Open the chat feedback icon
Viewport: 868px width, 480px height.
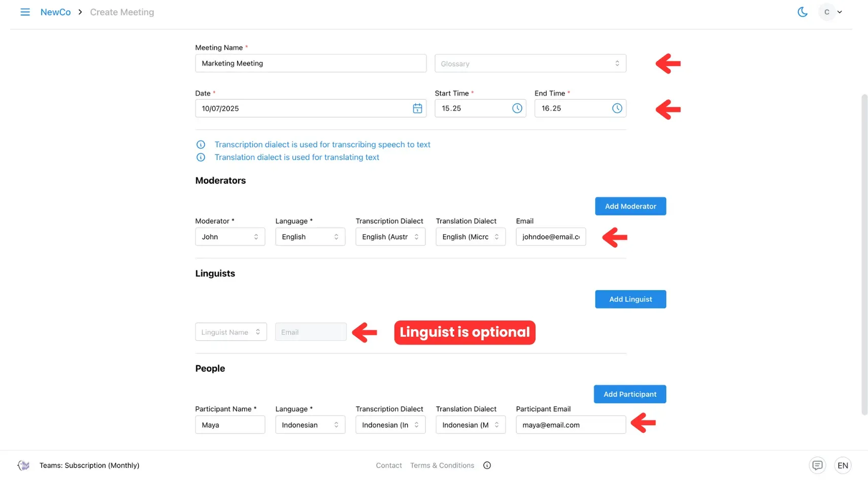817,465
